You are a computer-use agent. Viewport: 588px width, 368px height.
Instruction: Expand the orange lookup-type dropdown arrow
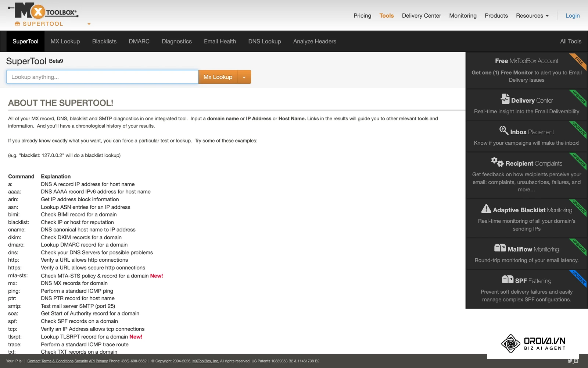click(244, 77)
